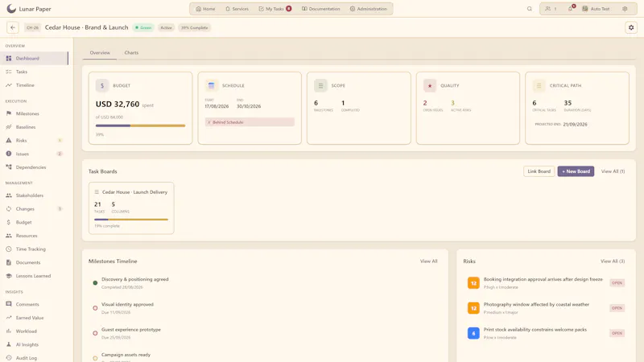The image size is (644, 362).
Task: Click the Budget dollar icon on card
Action: (102, 85)
